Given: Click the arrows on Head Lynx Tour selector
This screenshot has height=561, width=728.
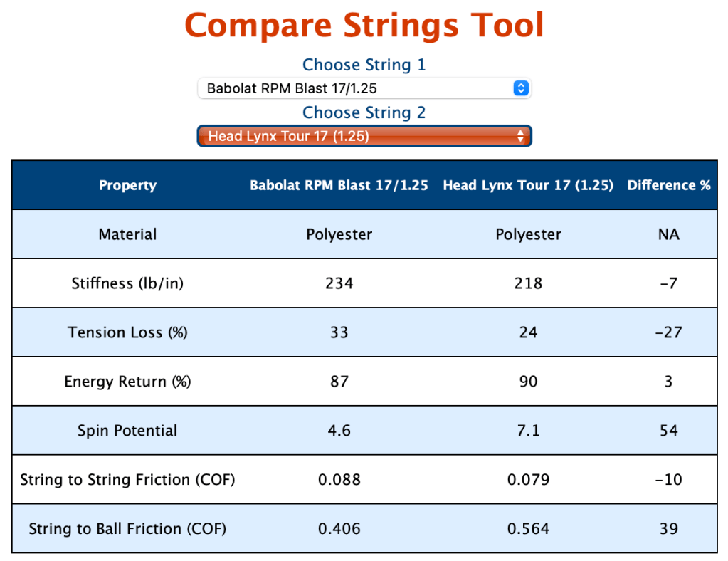Looking at the screenshot, I should [521, 135].
